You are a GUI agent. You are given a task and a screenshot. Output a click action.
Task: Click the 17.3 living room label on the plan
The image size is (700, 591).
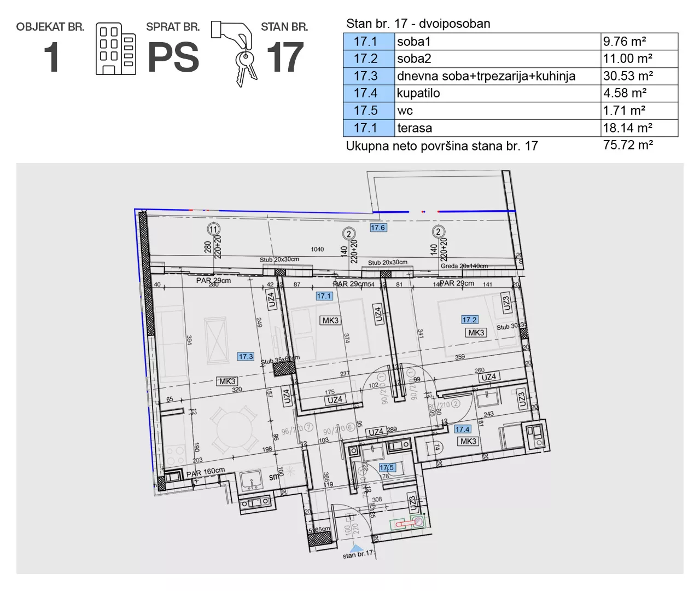pyautogui.click(x=246, y=356)
